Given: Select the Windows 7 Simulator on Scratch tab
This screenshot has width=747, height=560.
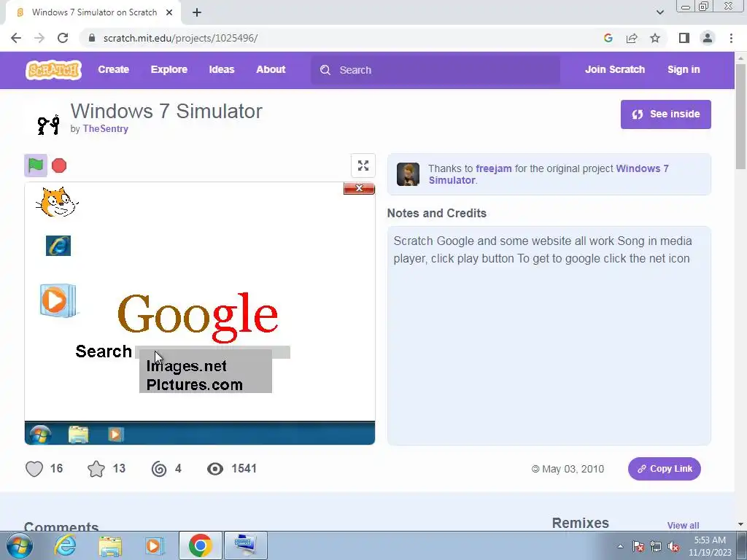Looking at the screenshot, I should (x=93, y=12).
